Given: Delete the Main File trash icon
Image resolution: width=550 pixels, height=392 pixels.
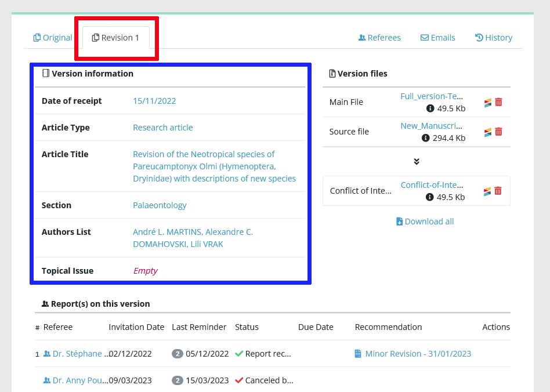Looking at the screenshot, I should (x=498, y=102).
